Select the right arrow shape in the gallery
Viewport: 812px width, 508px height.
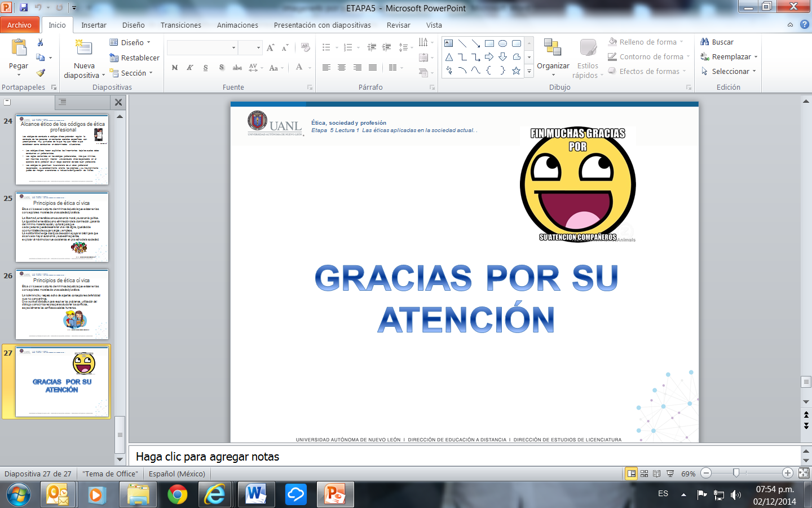(489, 57)
